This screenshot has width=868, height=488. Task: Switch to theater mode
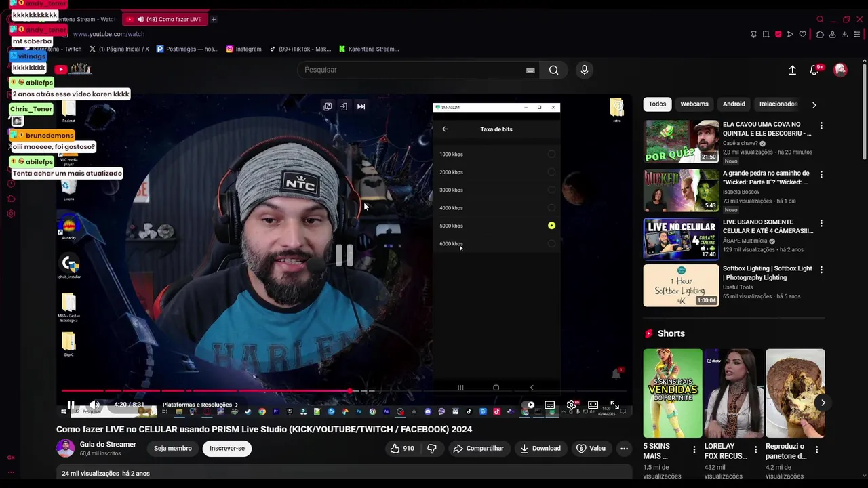click(x=593, y=405)
